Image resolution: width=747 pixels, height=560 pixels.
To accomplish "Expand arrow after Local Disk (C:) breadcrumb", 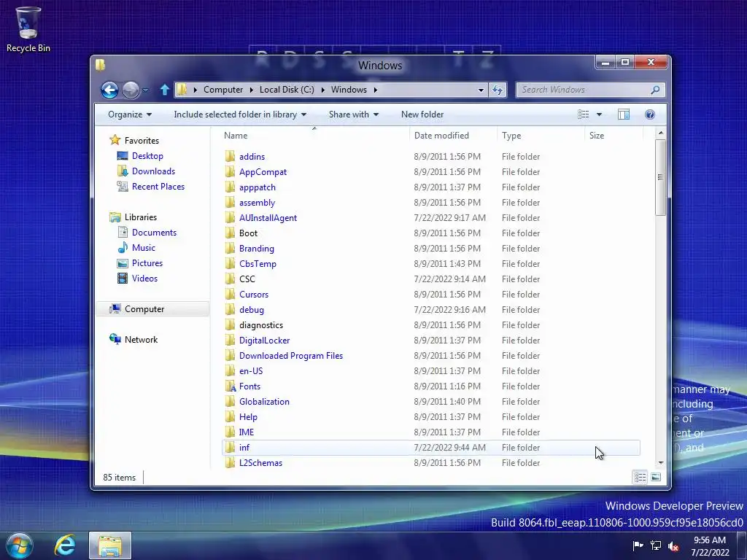I will [x=322, y=90].
